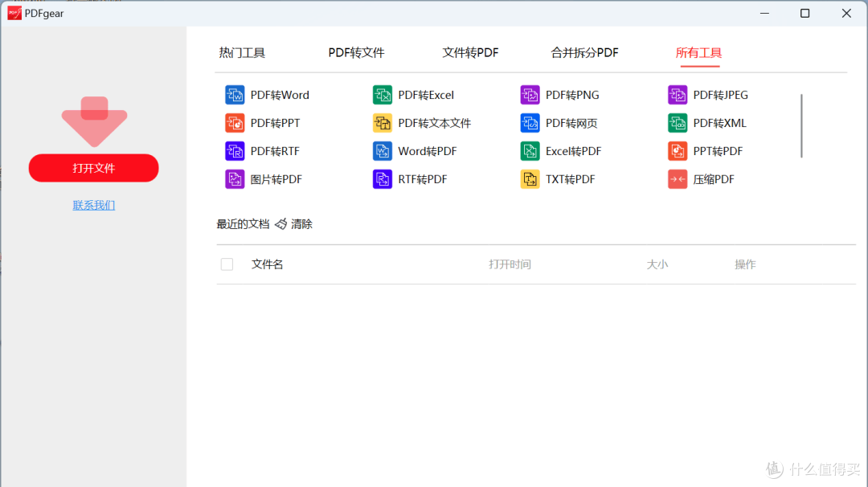Open the PDF转文件 tab
The width and height of the screenshot is (868, 487).
tap(356, 52)
